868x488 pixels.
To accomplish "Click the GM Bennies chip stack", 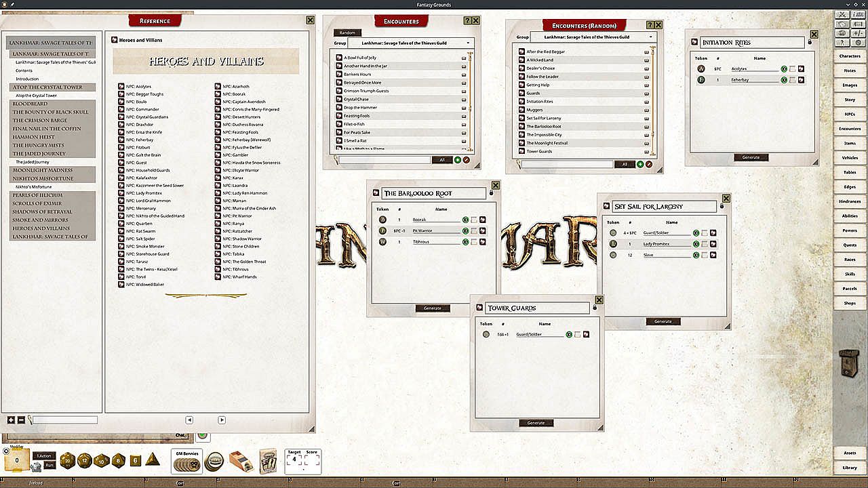I will point(186,464).
